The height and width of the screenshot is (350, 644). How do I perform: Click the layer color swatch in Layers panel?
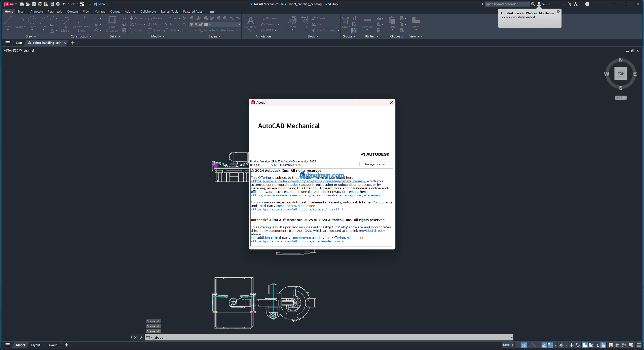[206, 24]
